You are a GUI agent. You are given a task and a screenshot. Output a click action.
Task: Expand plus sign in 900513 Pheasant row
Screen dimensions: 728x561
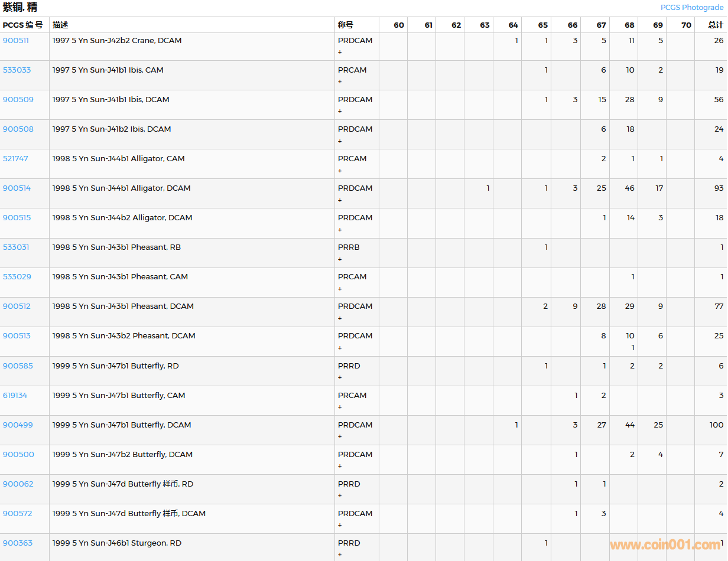click(x=340, y=348)
